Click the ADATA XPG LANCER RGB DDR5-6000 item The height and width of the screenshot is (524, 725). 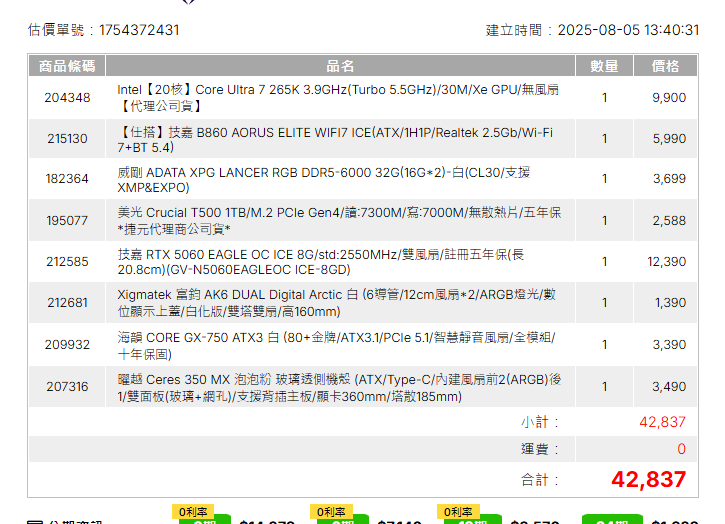tap(324, 180)
